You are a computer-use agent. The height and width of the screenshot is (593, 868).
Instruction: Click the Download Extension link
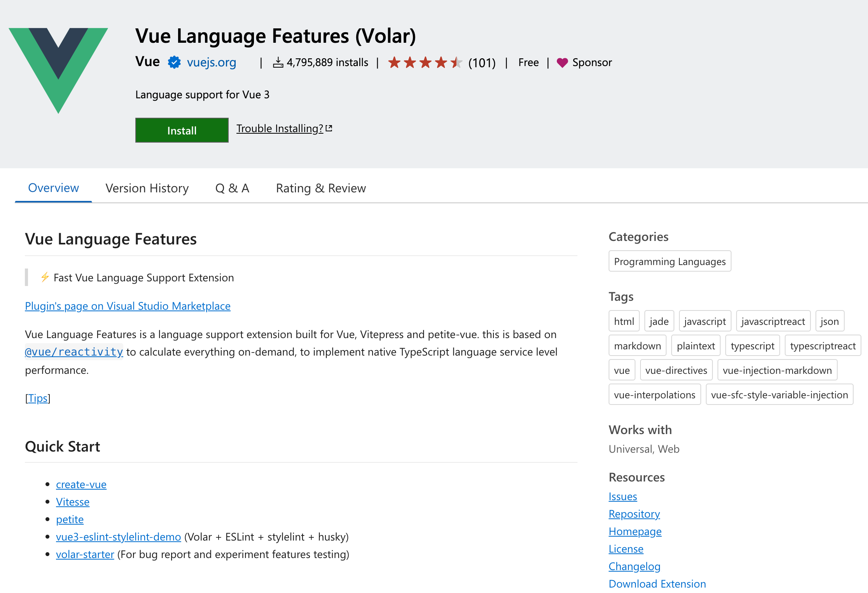(x=657, y=584)
